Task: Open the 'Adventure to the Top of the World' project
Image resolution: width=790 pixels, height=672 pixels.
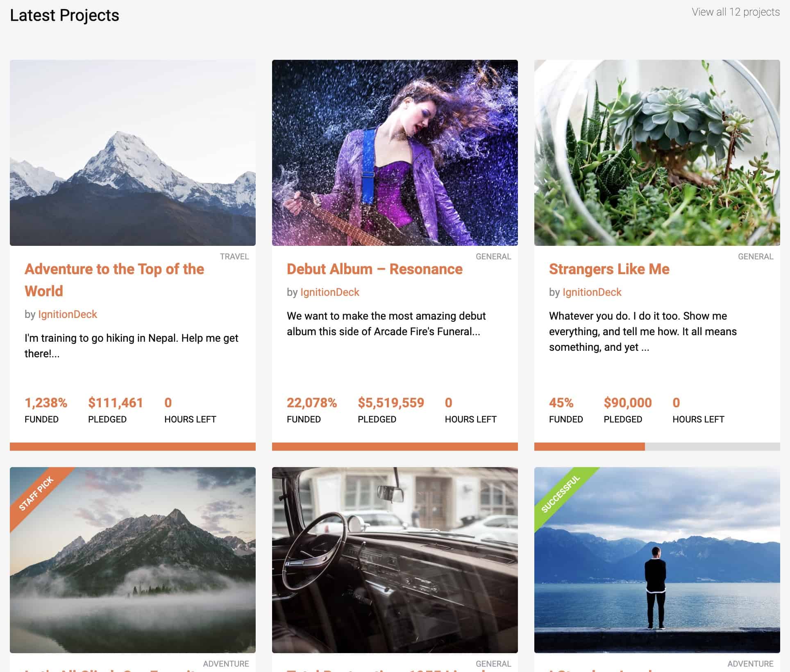Action: pyautogui.click(x=114, y=280)
